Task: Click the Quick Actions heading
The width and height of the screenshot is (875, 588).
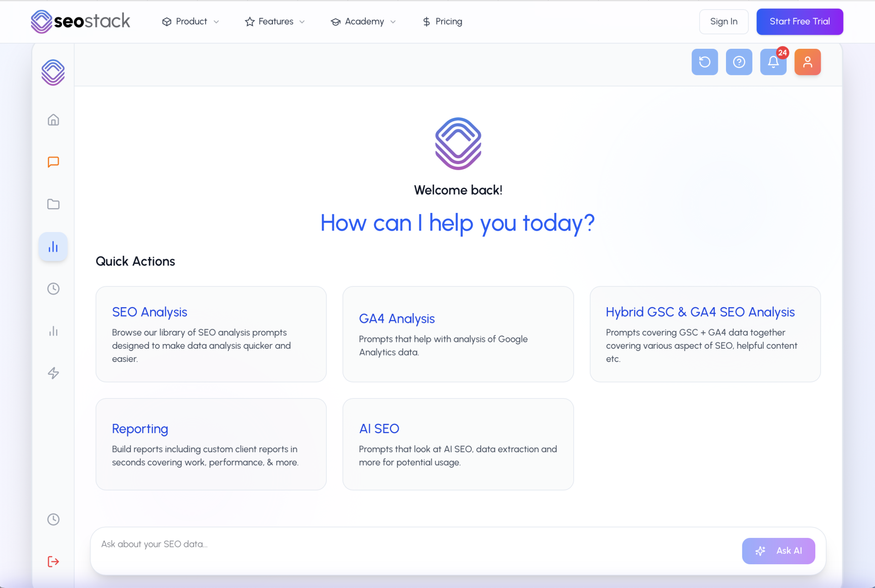Action: 135,261
